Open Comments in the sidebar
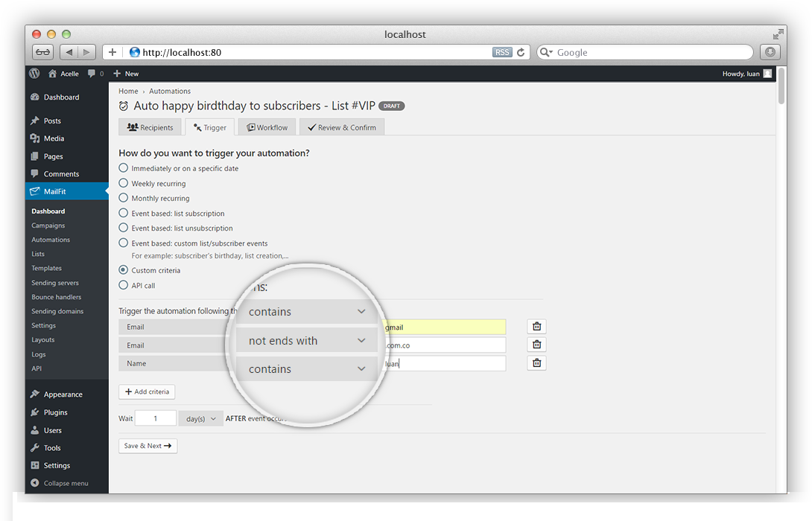The height and width of the screenshot is (521, 812). pyautogui.click(x=61, y=174)
